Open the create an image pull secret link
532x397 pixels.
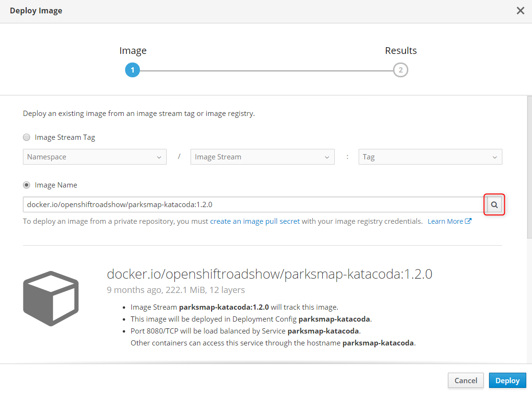[x=255, y=221]
